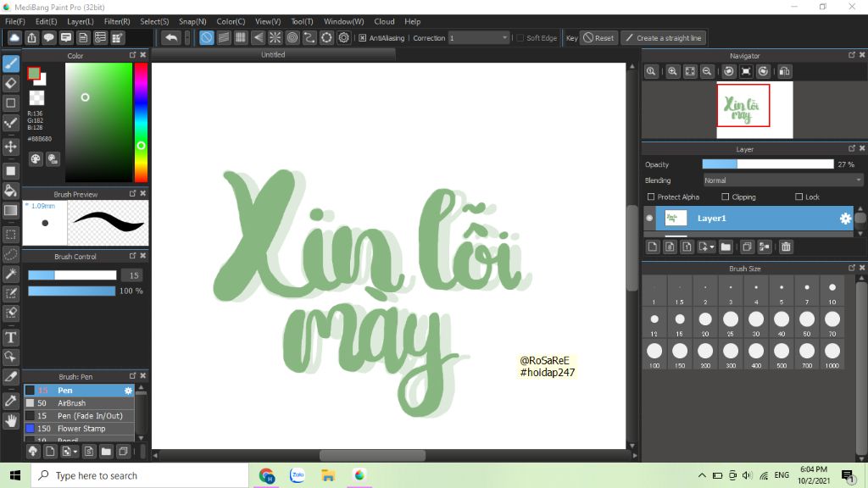Open Layer1 settings gear
The width and height of the screenshot is (868, 488).
pos(845,219)
